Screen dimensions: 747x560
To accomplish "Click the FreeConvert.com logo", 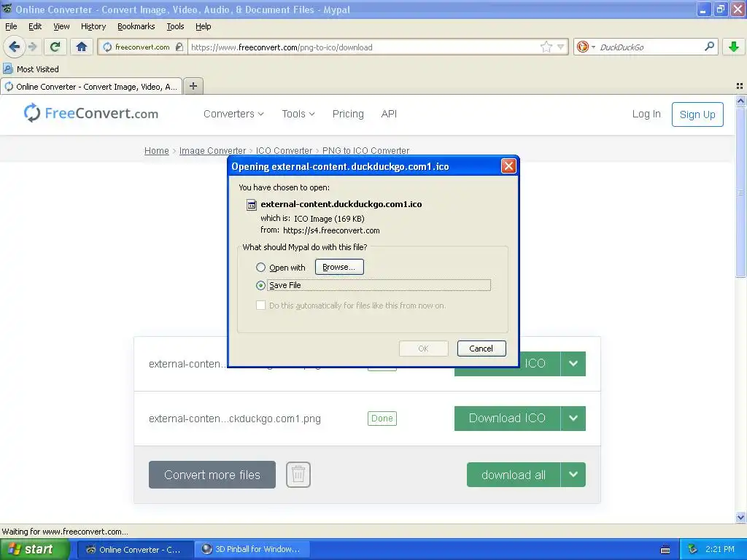I will [91, 113].
